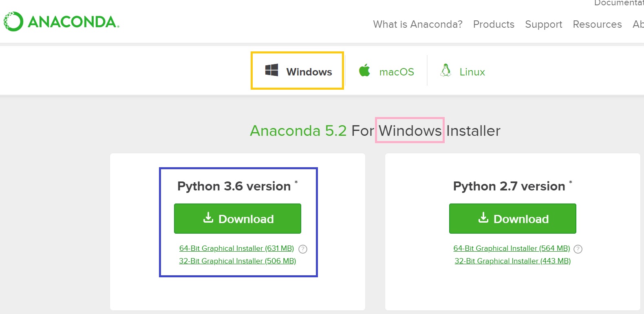Download the Python 2.7 version

click(x=513, y=219)
